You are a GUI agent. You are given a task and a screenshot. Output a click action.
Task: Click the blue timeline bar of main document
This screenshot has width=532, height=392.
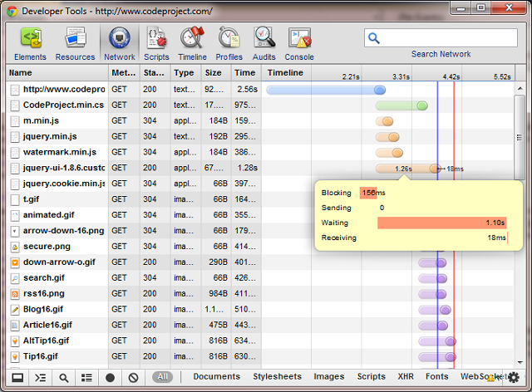click(326, 91)
